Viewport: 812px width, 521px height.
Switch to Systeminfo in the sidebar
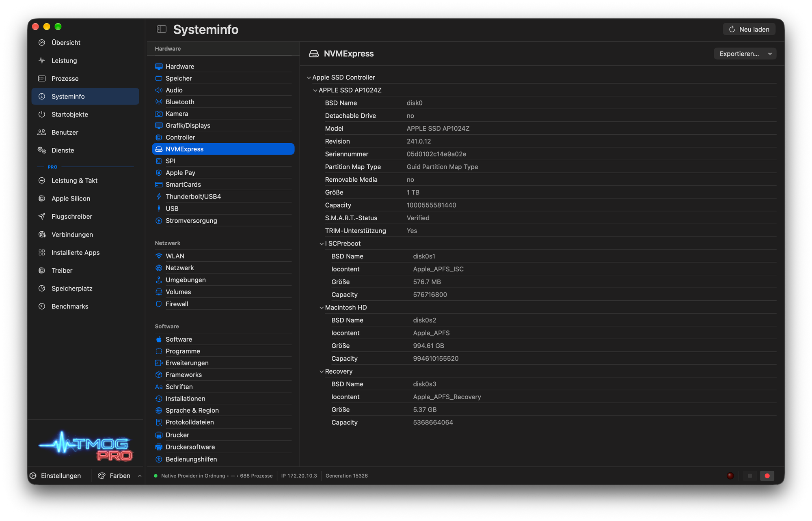[85, 97]
